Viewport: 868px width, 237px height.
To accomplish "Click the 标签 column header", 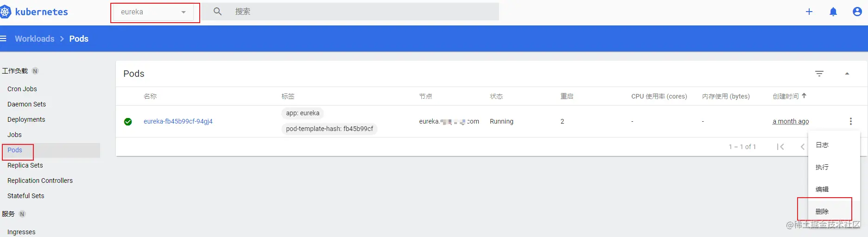I will coord(288,96).
